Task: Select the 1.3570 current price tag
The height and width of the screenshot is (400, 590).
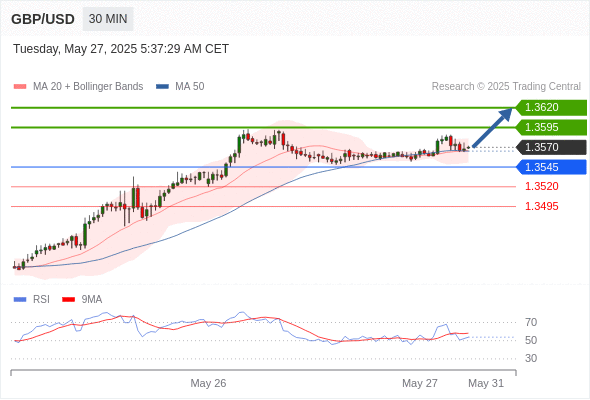Action: tap(551, 147)
